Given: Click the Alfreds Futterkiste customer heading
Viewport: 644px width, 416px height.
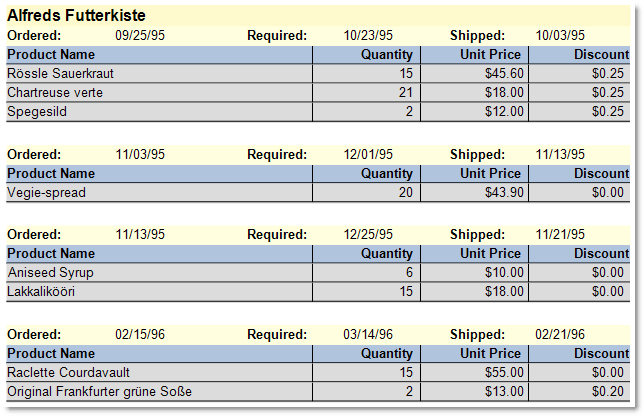Looking at the screenshot, I should (x=76, y=16).
